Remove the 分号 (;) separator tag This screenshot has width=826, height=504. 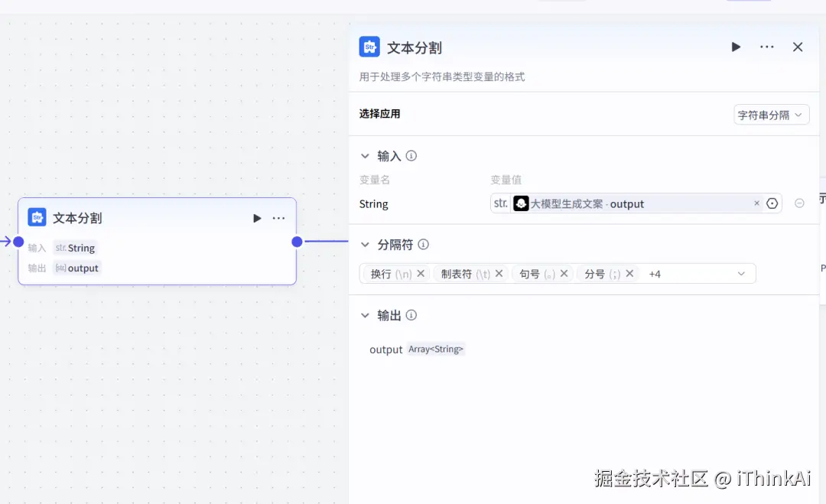[629, 273]
